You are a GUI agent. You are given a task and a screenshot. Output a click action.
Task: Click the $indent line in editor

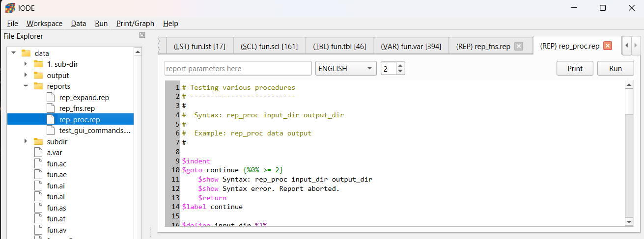click(x=196, y=161)
